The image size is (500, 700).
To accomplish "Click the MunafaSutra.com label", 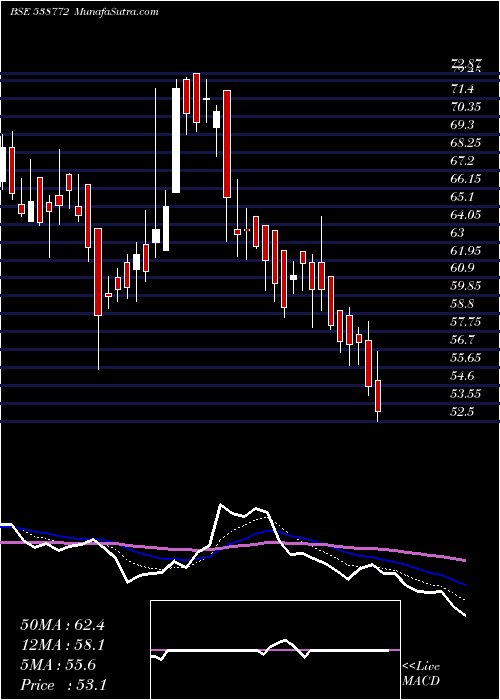I will click(x=115, y=12).
